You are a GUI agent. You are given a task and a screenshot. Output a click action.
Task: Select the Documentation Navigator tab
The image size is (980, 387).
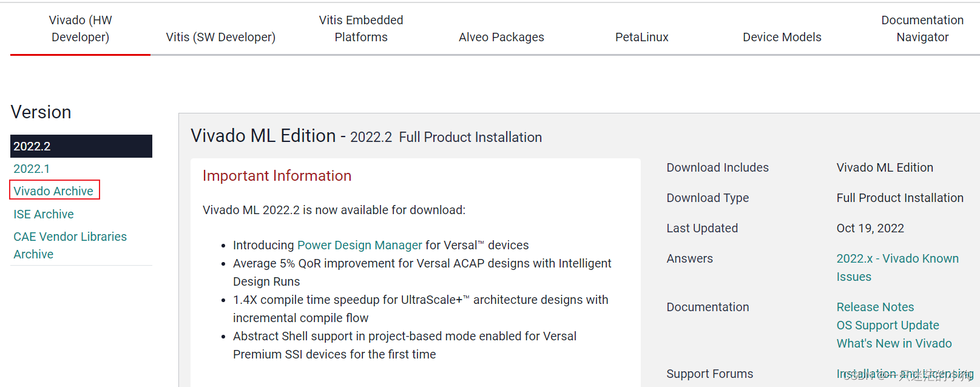(922, 29)
